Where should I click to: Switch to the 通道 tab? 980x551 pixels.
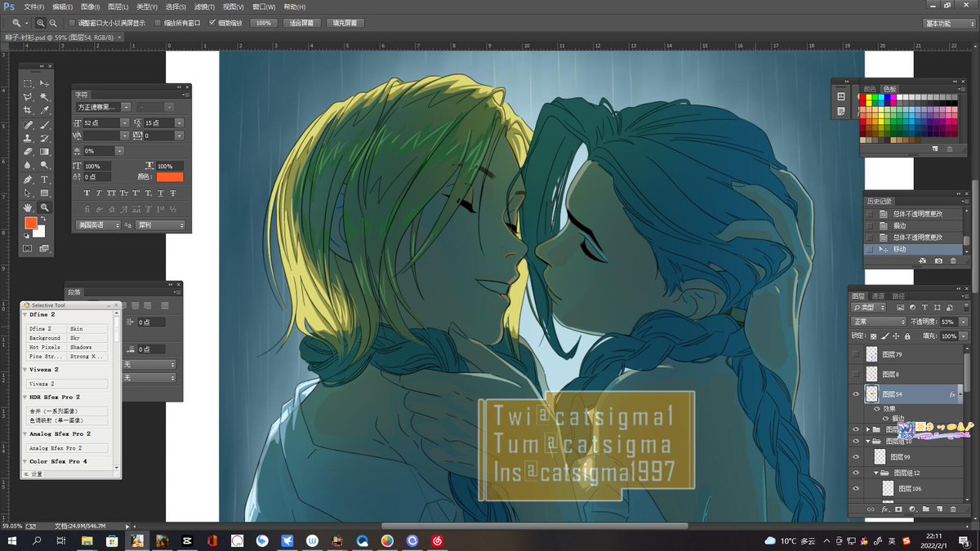[x=878, y=295]
